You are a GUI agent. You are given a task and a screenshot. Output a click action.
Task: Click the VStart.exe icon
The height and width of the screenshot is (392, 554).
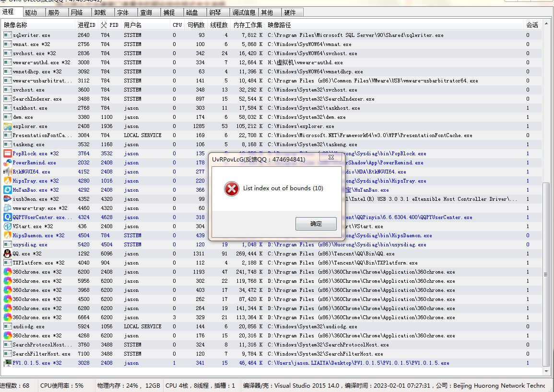[x=7, y=226]
